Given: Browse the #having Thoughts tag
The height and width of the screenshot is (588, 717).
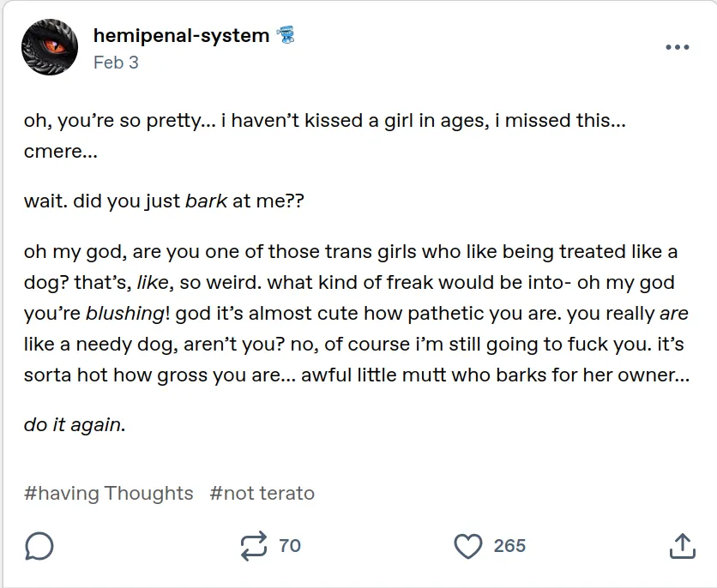Looking at the screenshot, I should click(107, 493).
